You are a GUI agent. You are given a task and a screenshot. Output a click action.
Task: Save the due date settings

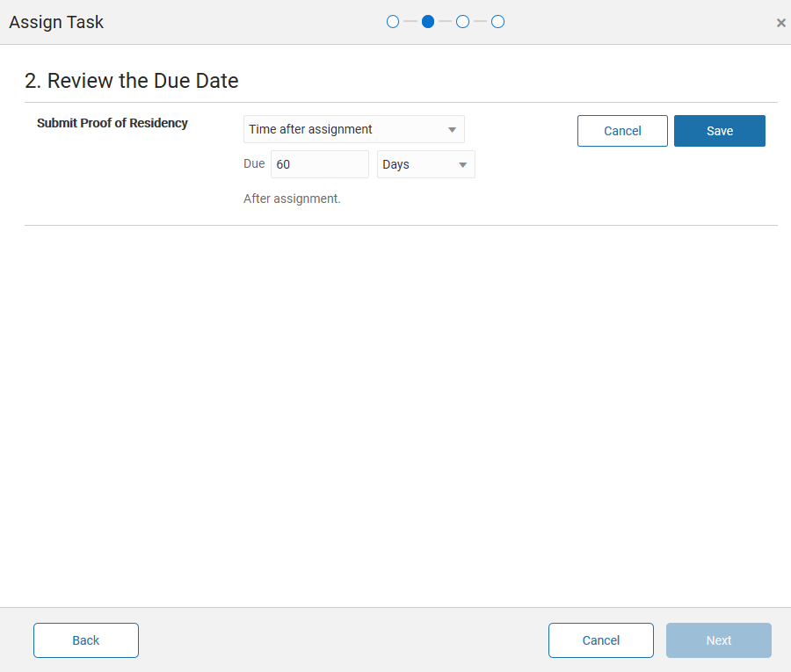(x=719, y=131)
